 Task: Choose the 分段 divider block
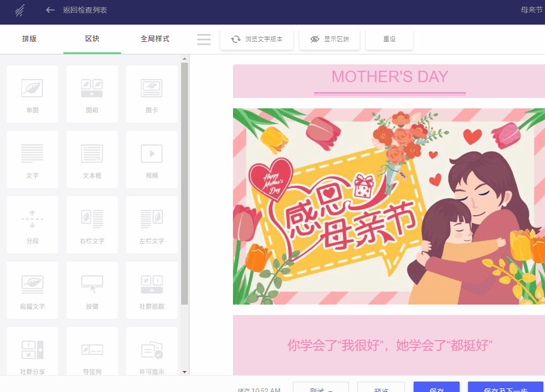tap(32, 225)
